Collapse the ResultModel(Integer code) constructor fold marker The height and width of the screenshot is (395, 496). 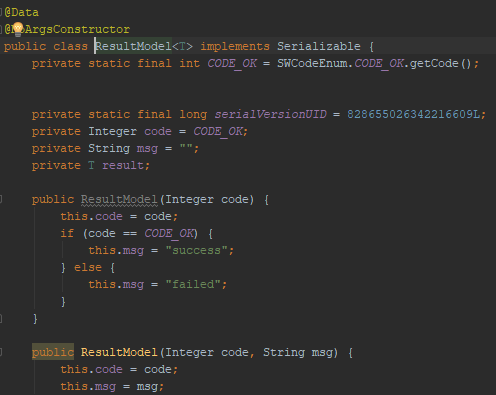point(1,199)
